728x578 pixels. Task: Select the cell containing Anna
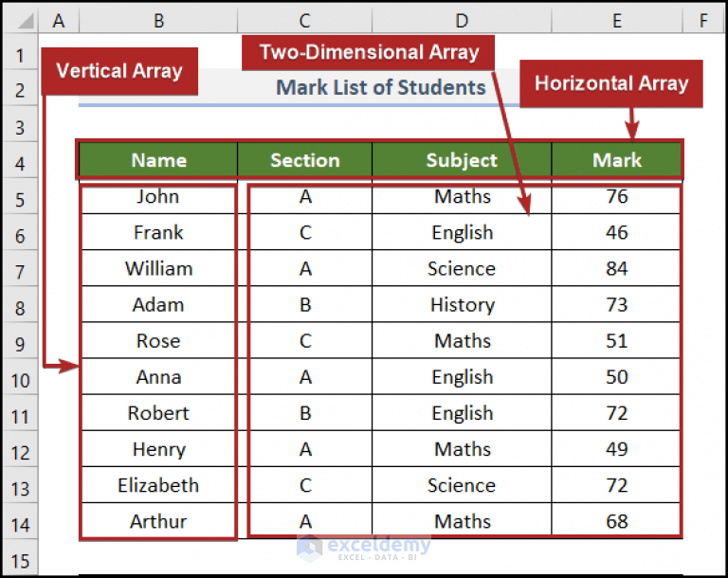[158, 376]
